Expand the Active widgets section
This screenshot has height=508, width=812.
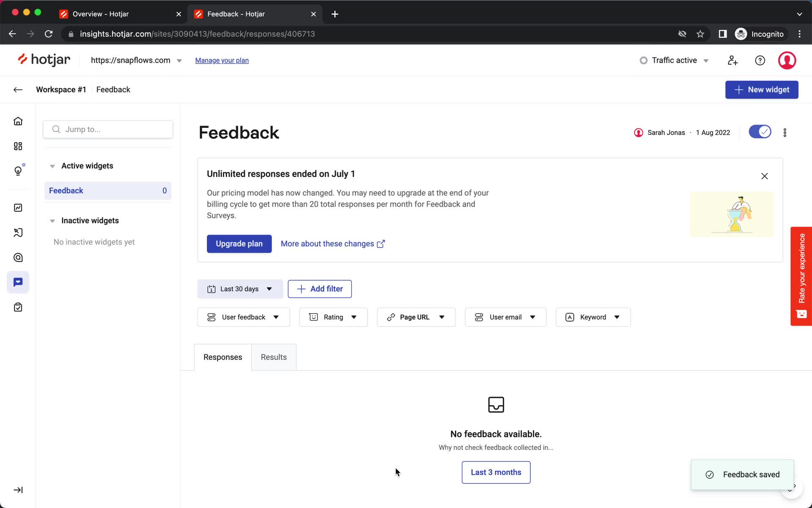click(x=52, y=166)
